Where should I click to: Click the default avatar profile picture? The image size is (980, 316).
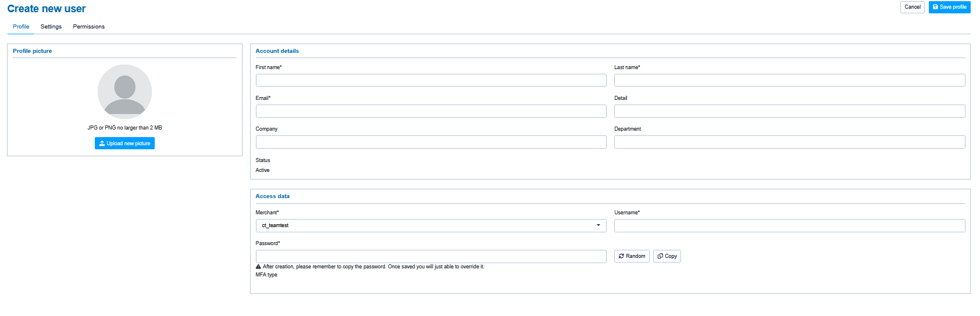[x=124, y=91]
